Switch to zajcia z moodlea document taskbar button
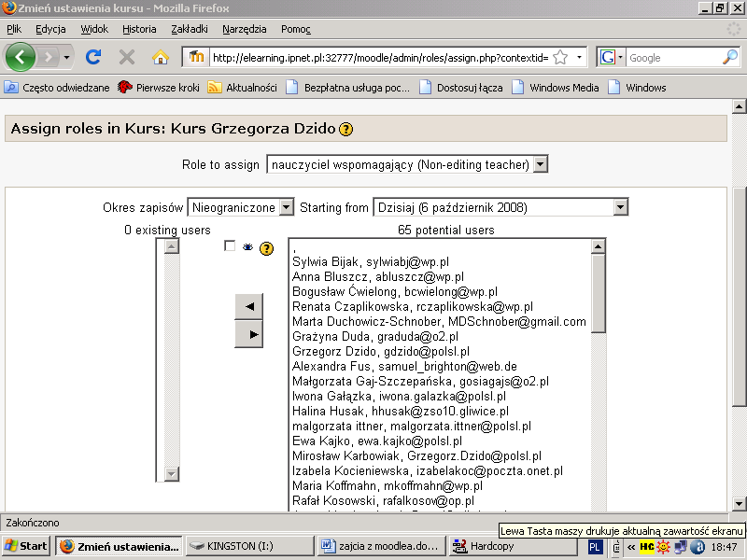Viewport: 747px width, 560px height. (x=380, y=546)
